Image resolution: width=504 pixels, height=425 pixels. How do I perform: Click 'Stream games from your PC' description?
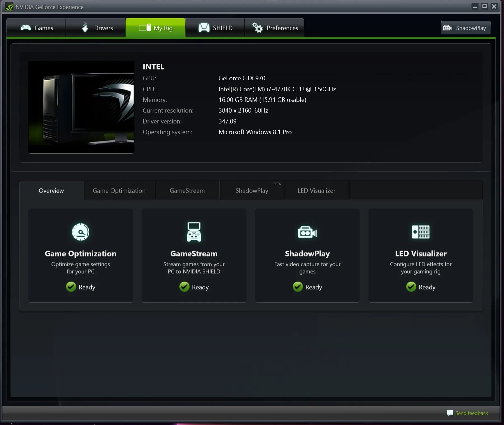point(194,268)
